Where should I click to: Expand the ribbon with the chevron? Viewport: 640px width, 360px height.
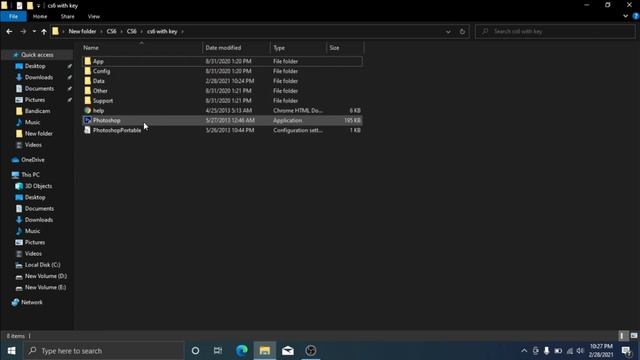[625, 16]
